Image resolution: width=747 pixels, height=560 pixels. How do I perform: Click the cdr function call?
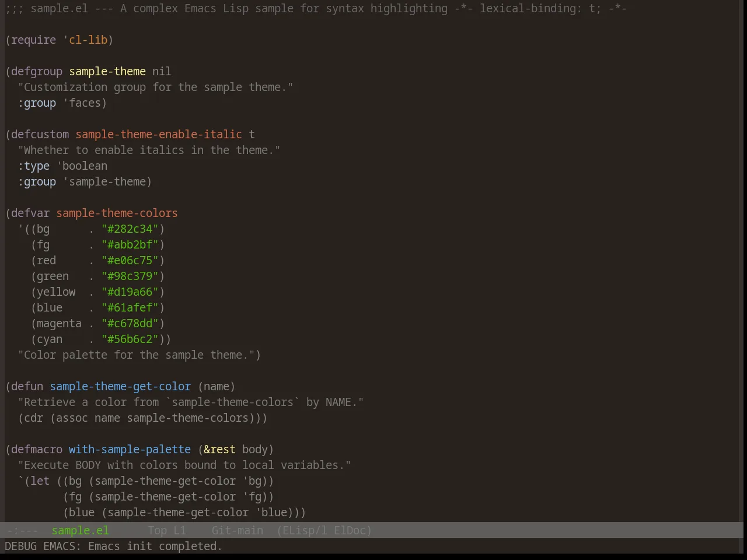click(34, 418)
